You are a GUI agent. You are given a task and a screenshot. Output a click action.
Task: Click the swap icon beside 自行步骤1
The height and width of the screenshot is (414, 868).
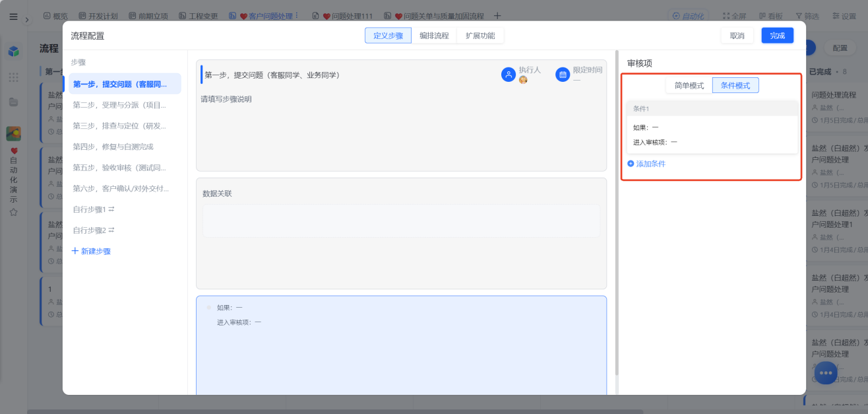[x=111, y=209]
